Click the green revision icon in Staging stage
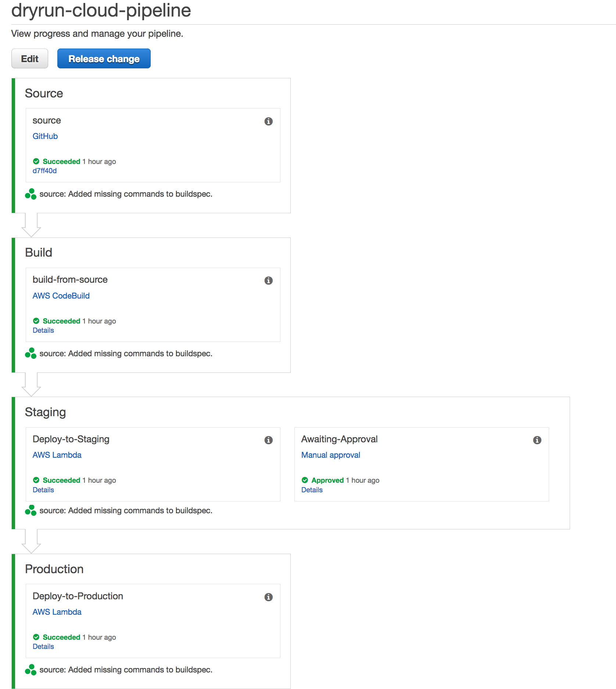Screen dimensions: 616x689 31,510
